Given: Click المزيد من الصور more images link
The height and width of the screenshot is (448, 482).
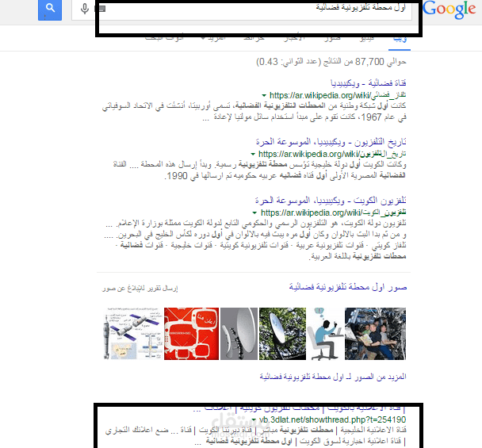Looking at the screenshot, I should coord(333,377).
